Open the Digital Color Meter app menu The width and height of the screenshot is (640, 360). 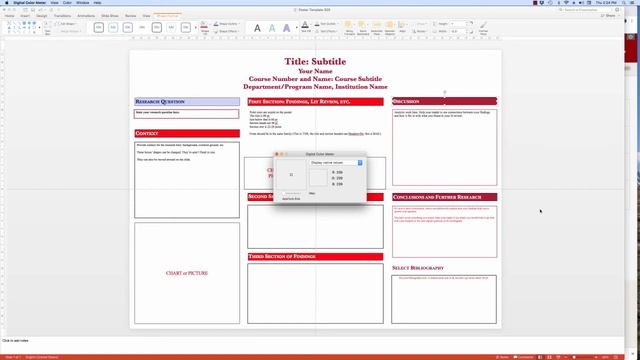(29, 2)
